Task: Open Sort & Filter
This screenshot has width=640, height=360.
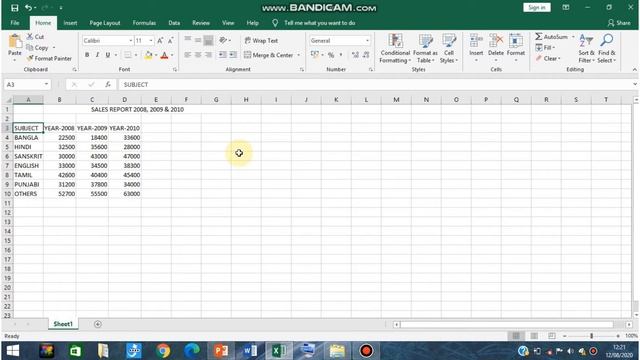Action: point(587,49)
